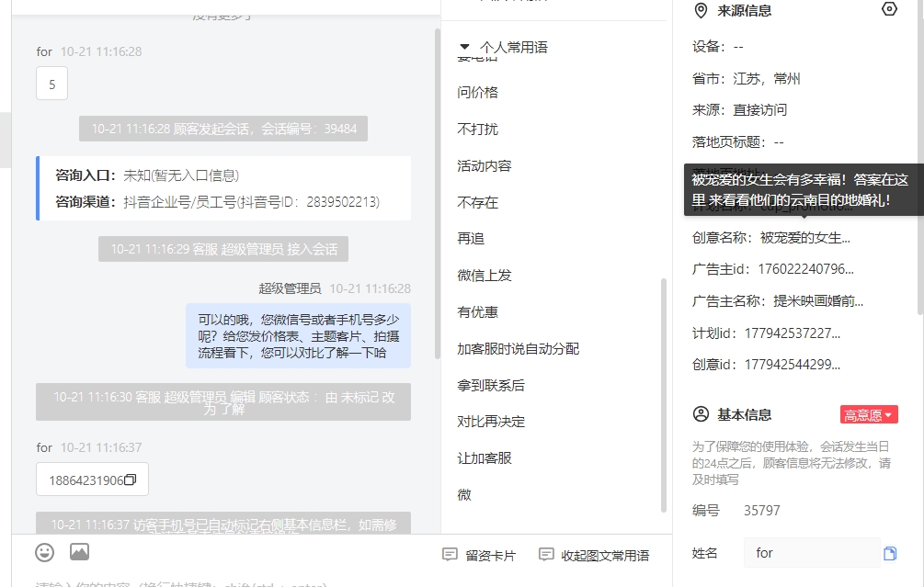Screen dimensions: 924x587
Task: Click the phone number 18864231906 message
Action: coord(93,480)
